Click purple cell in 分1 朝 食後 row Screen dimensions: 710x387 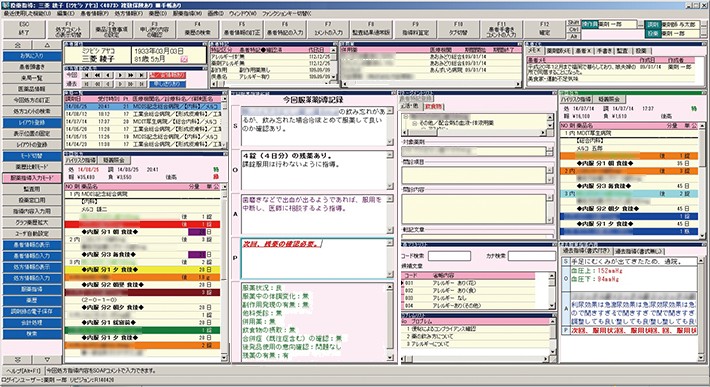(197, 232)
